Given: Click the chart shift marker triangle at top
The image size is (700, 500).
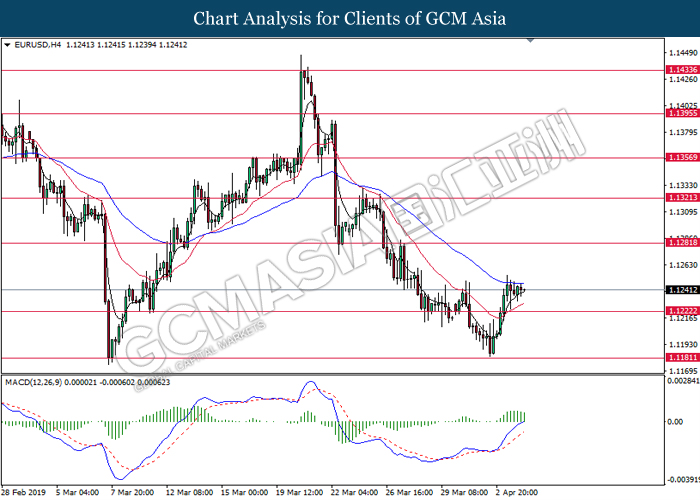Looking at the screenshot, I should pyautogui.click(x=530, y=40).
